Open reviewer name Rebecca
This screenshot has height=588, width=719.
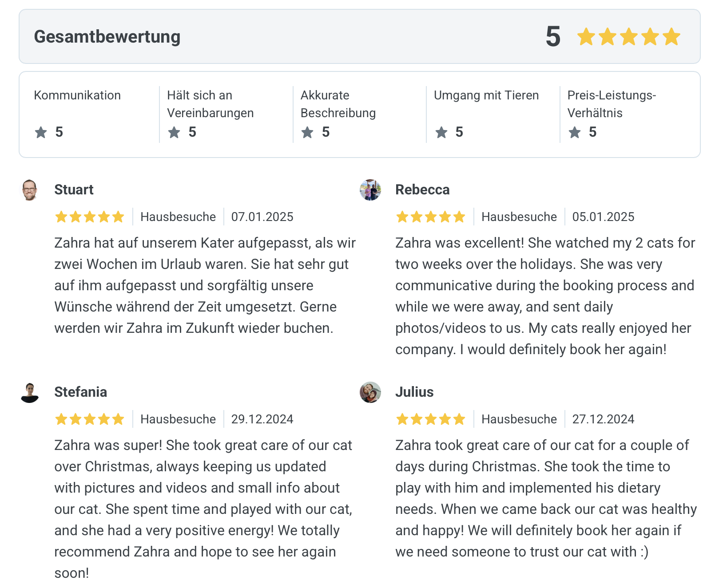pos(422,190)
